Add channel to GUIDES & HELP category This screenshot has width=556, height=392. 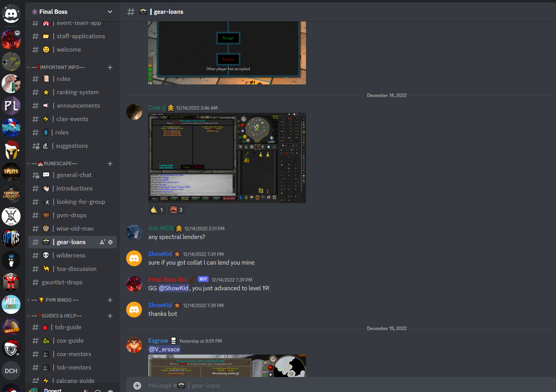(x=110, y=316)
